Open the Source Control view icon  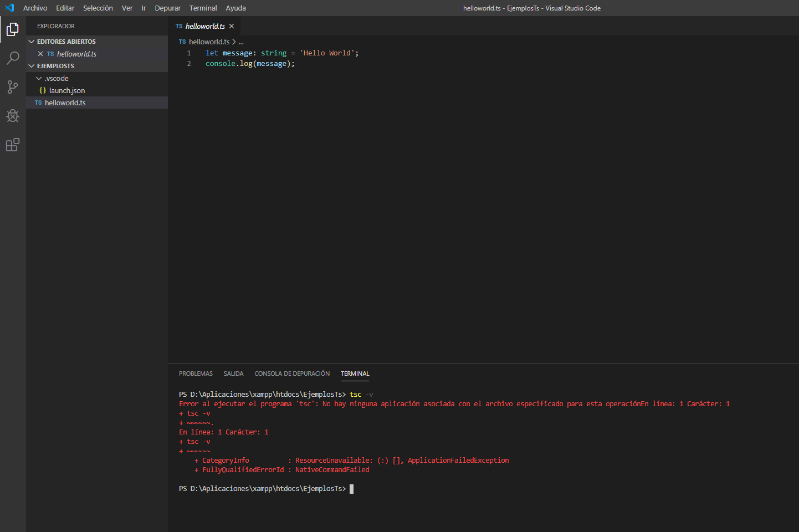click(12, 87)
